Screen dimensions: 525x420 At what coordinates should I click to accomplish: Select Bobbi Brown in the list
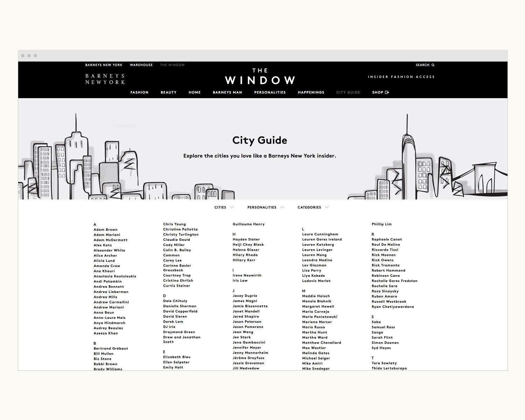[105, 364]
